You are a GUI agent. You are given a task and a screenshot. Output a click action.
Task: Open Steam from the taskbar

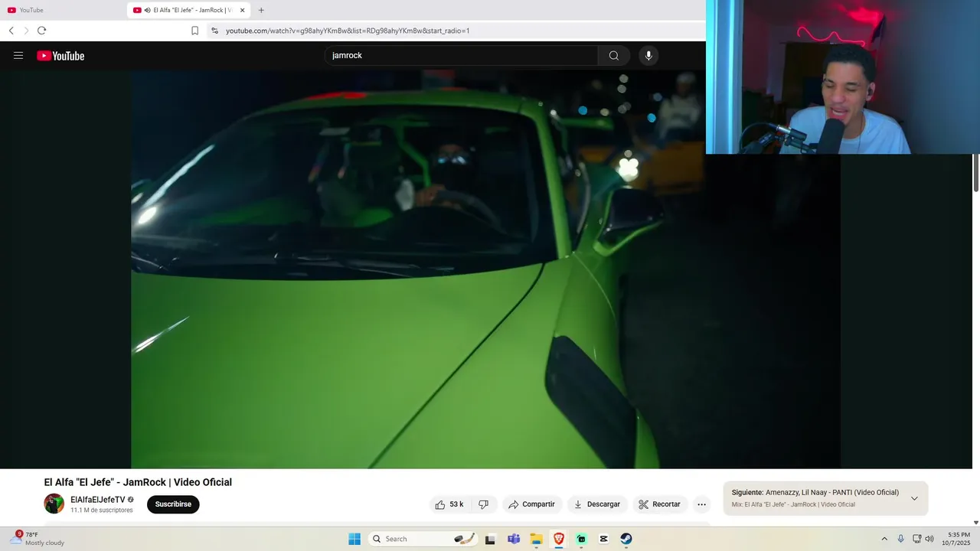pos(626,539)
